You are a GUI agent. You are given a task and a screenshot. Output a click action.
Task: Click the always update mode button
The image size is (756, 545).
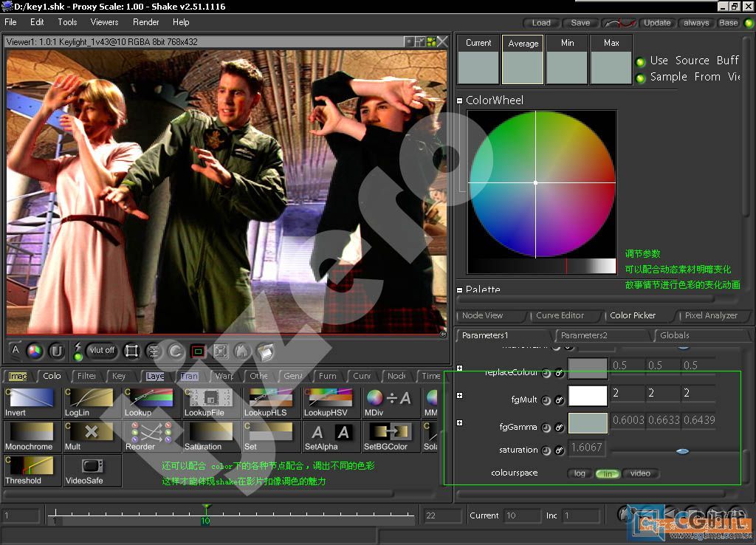tap(696, 23)
